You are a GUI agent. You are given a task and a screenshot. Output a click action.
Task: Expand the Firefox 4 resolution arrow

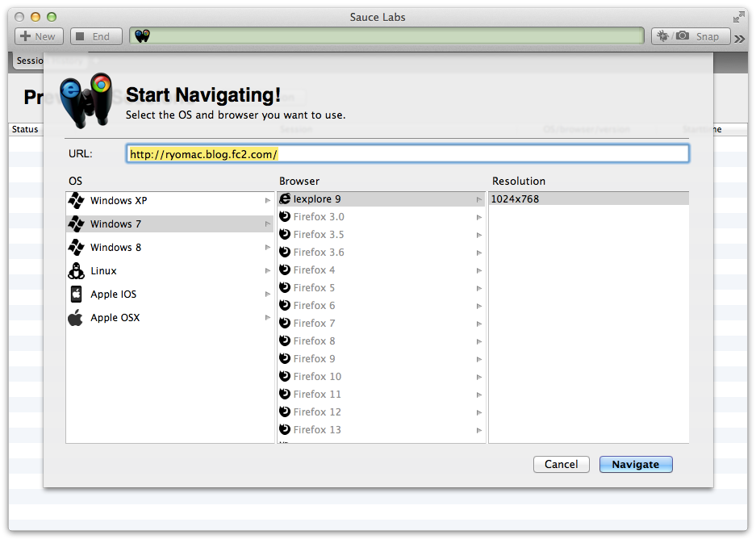tap(478, 270)
